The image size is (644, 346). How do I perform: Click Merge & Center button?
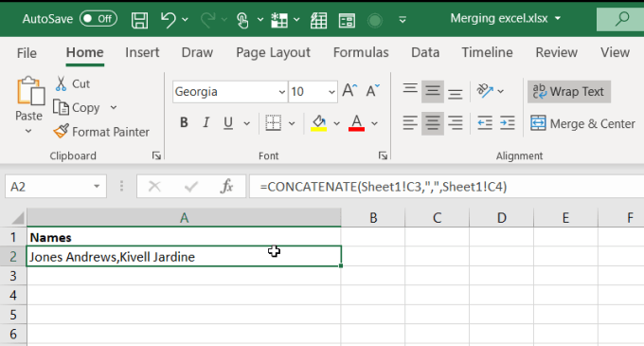pos(582,123)
